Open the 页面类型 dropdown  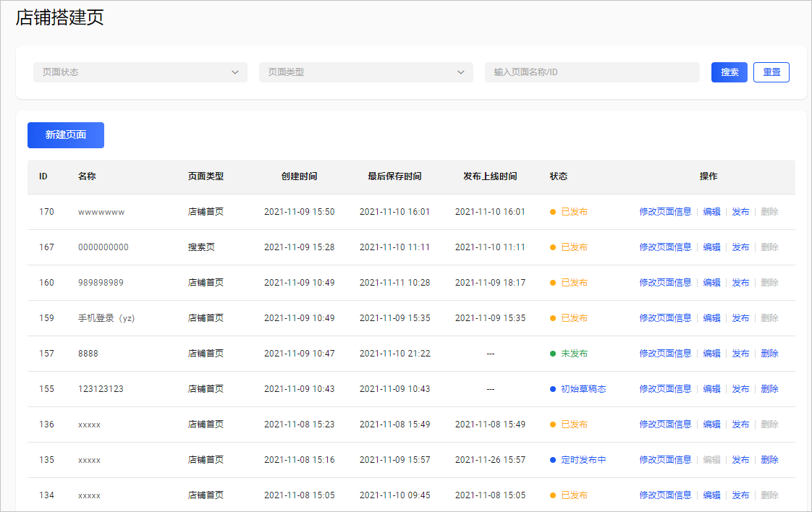coord(365,72)
